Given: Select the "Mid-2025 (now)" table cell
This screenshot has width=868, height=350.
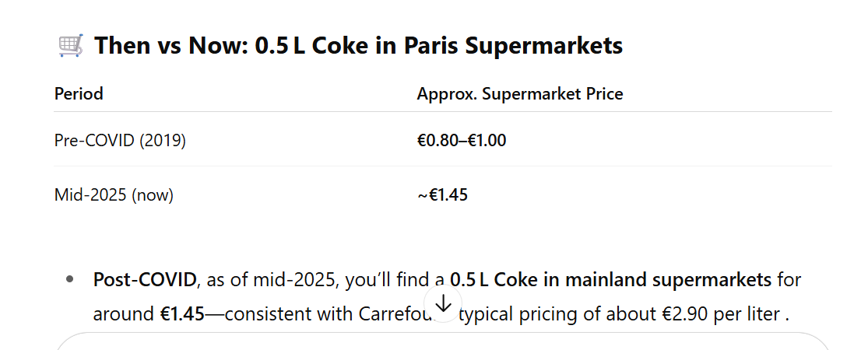Looking at the screenshot, I should [114, 195].
